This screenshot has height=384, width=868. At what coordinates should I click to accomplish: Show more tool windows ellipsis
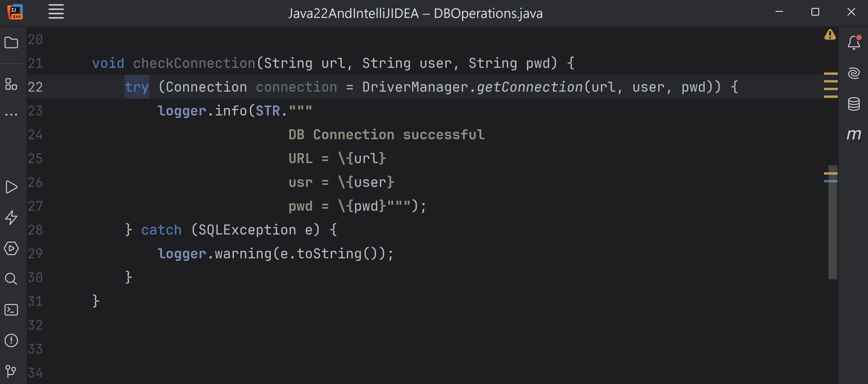pyautogui.click(x=11, y=115)
